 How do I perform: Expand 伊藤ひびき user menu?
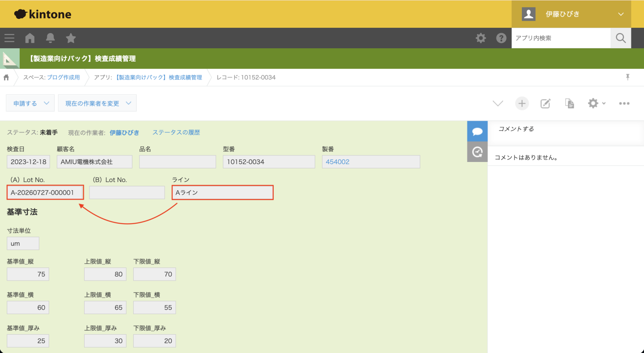[x=571, y=14]
